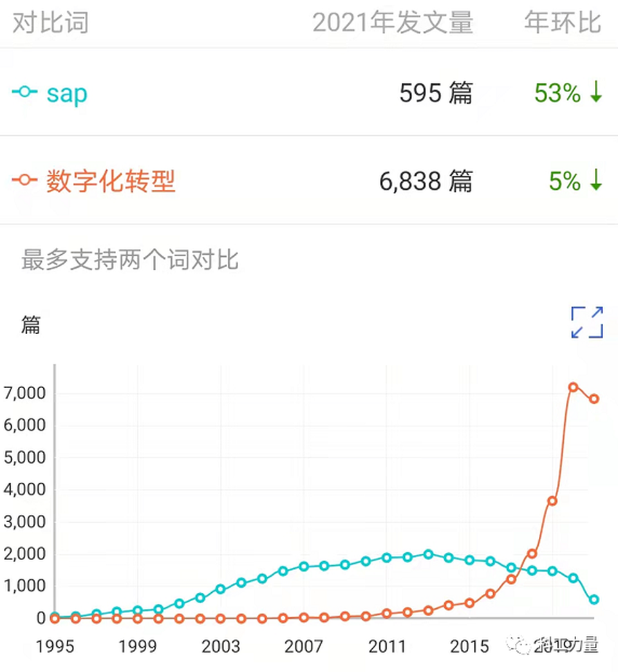Select the last teal sap data point

594,599
